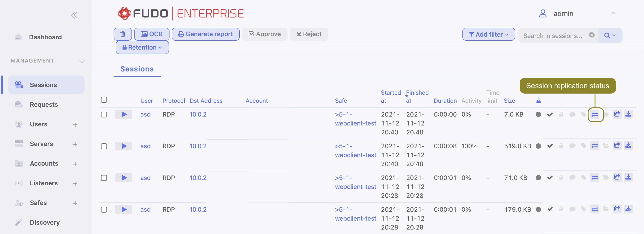Click tag icon in 71.0 KB row
644x234 pixels.
[x=583, y=178]
